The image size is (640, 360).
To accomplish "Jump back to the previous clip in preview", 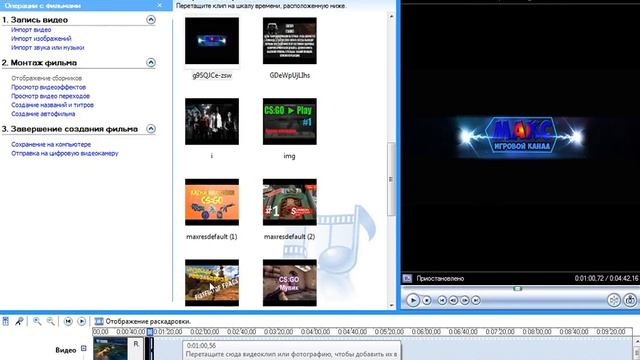I will (442, 300).
